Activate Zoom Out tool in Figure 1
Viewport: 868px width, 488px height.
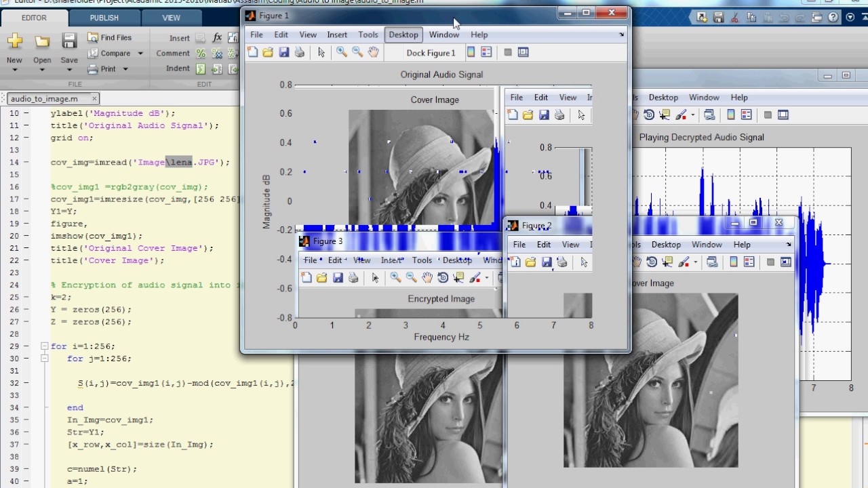click(357, 52)
